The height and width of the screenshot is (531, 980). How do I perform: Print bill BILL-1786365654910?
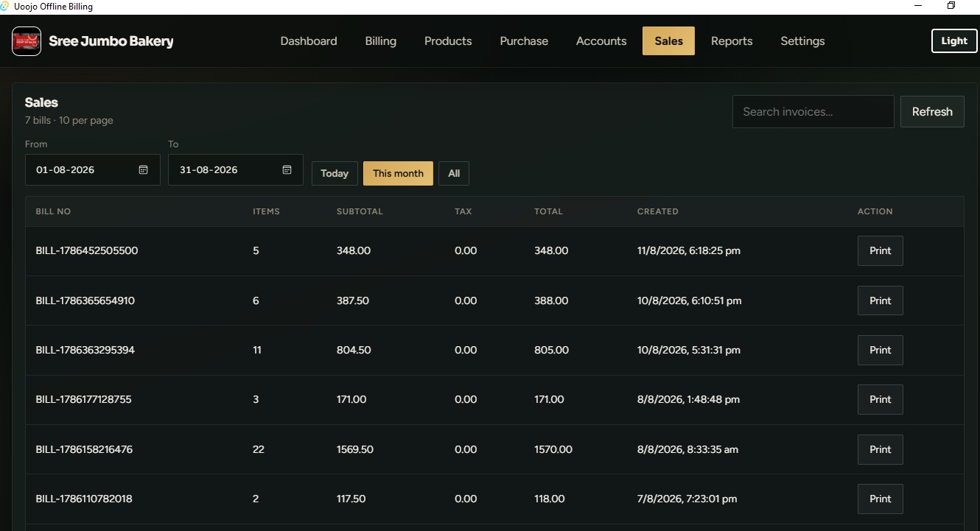tap(881, 300)
